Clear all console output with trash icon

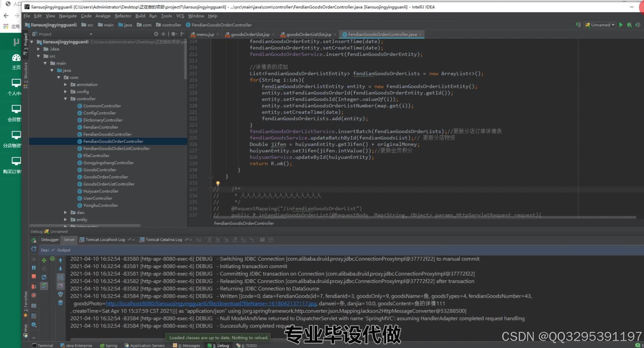click(x=60, y=303)
